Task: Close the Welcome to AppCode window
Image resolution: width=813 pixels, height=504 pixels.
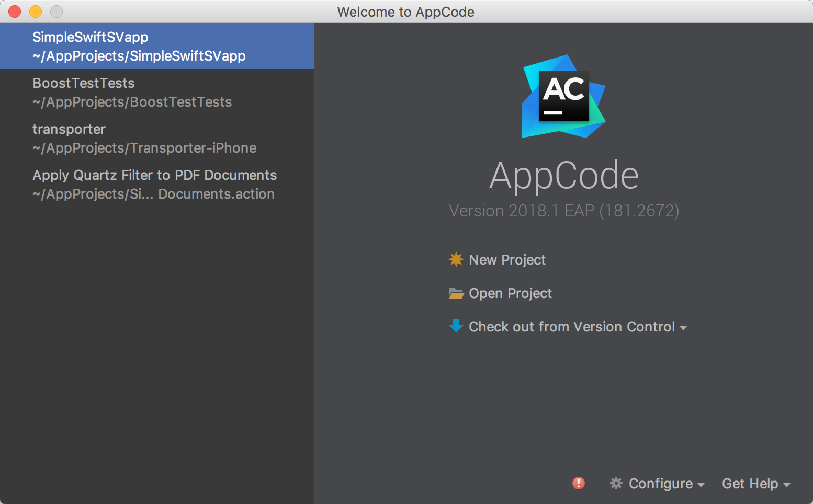Action: [15, 12]
